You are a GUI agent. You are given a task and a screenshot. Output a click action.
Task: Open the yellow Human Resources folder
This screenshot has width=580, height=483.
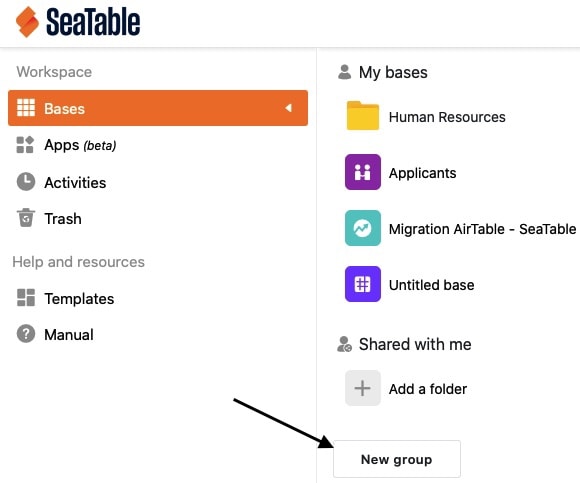362,116
